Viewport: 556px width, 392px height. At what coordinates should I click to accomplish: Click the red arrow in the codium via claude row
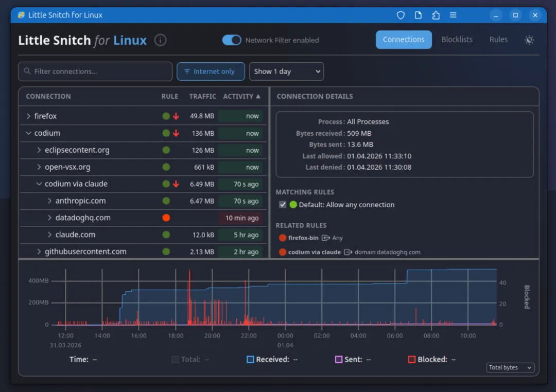tap(176, 184)
